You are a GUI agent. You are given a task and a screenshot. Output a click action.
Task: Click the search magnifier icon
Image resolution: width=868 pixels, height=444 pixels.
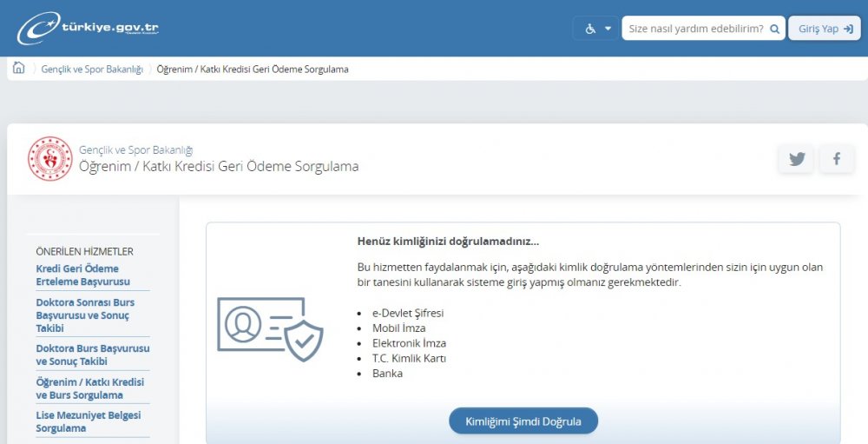click(774, 29)
